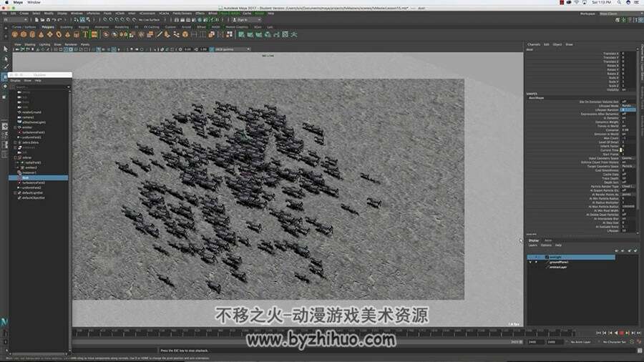
Task: Open Channels menu in Channel Box
Action: pyautogui.click(x=534, y=44)
